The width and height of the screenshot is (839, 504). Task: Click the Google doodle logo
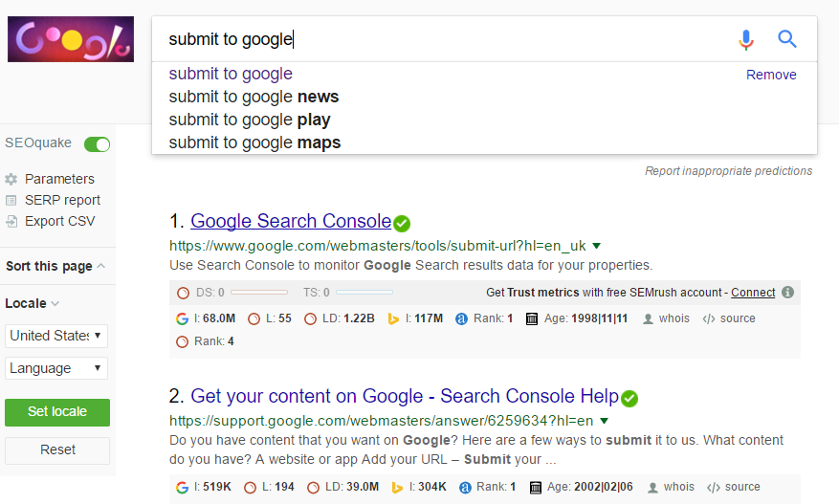click(x=71, y=39)
